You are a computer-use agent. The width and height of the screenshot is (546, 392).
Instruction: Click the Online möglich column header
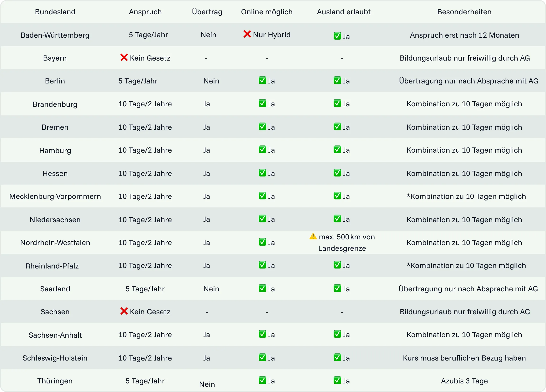point(267,12)
